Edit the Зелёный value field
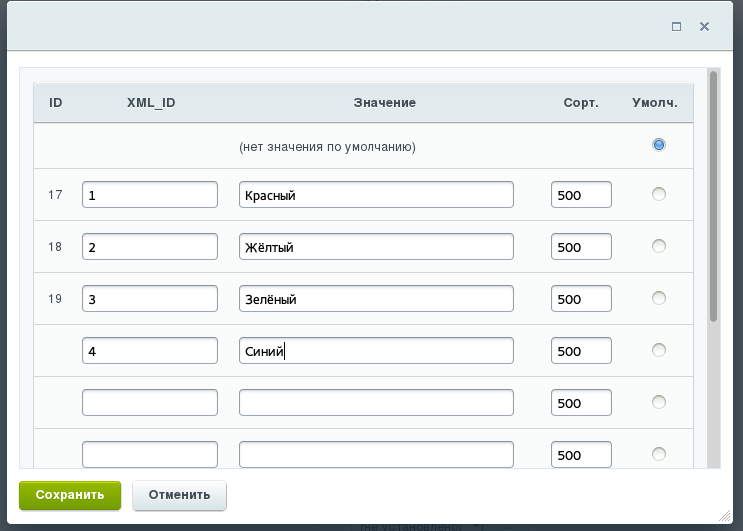Viewport: 743px width, 531px height. 376,299
